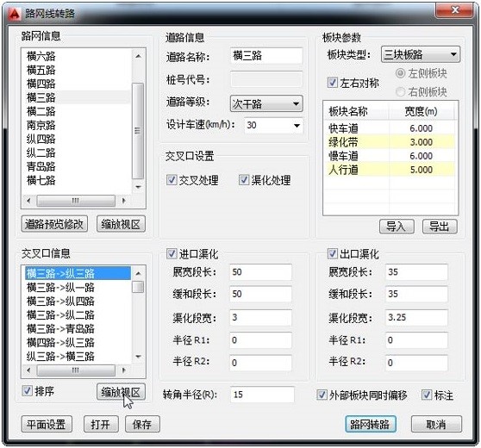Expand the 道路等级 dropdown
This screenshot has width=481, height=448.
click(x=266, y=103)
